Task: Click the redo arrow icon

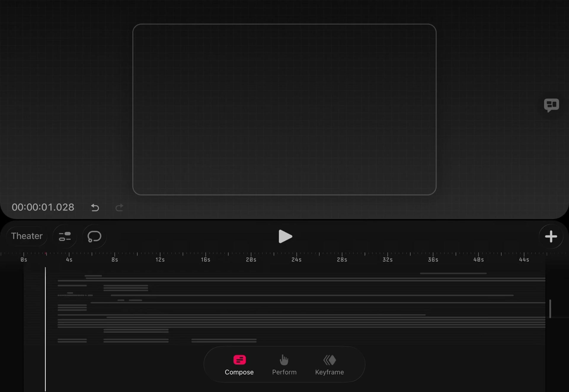Action: tap(119, 208)
